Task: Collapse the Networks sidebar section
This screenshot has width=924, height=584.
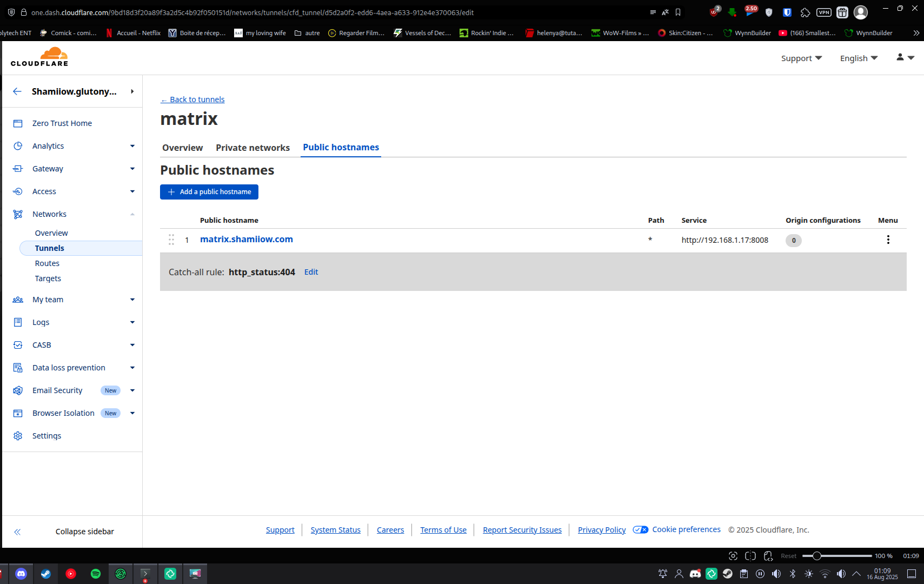Action: pos(132,214)
